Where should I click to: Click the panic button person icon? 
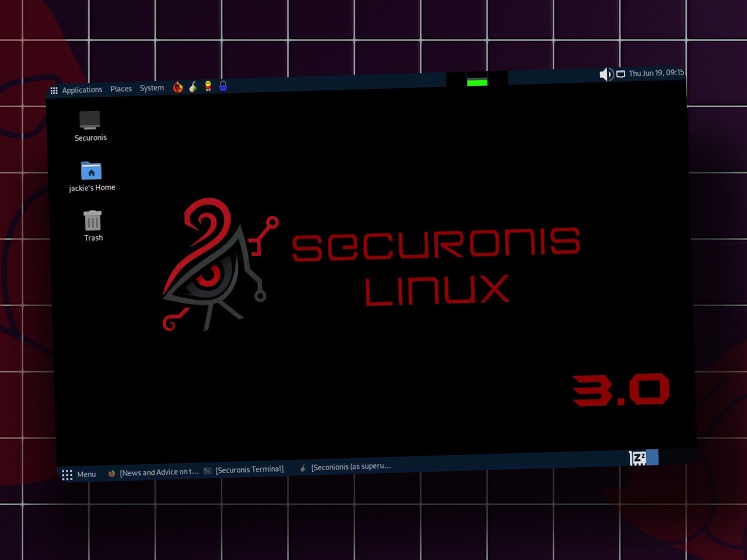[x=208, y=86]
